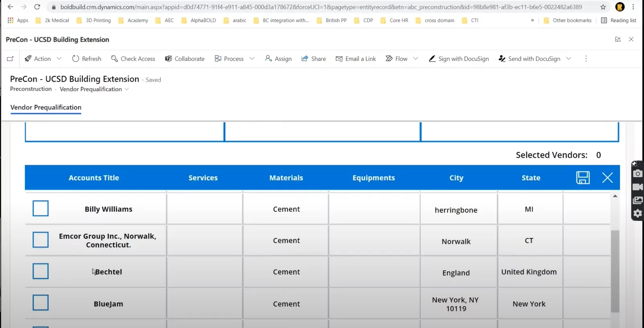Select the 'United Kingdom' state cell
Screen dimensions: 644x328
[x=529, y=272]
